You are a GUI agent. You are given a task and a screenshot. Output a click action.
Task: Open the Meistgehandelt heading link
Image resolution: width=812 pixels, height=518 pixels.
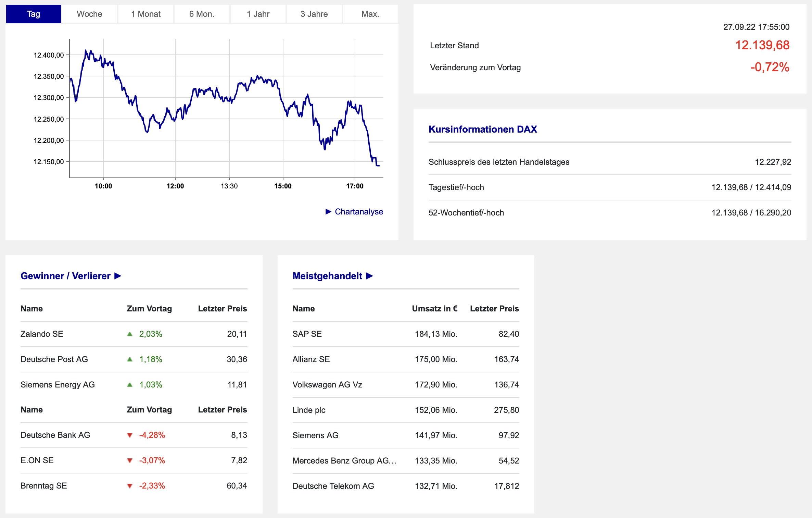(x=327, y=276)
